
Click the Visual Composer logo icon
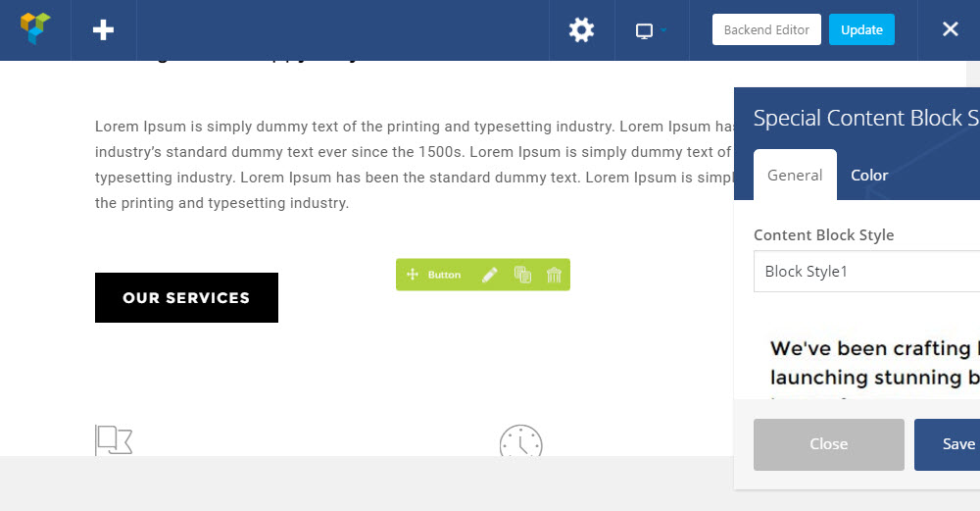coord(35,29)
